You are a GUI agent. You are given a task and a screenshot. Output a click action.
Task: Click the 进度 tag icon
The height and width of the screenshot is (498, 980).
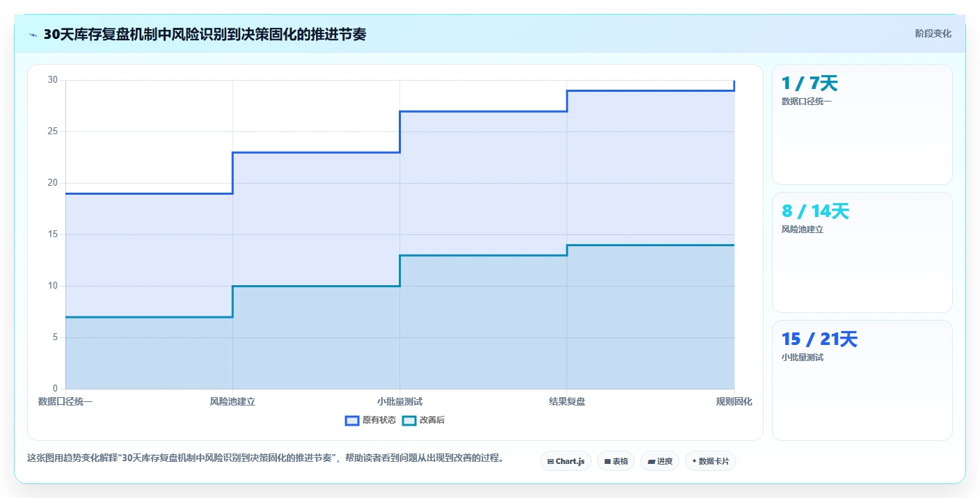pyautogui.click(x=651, y=461)
